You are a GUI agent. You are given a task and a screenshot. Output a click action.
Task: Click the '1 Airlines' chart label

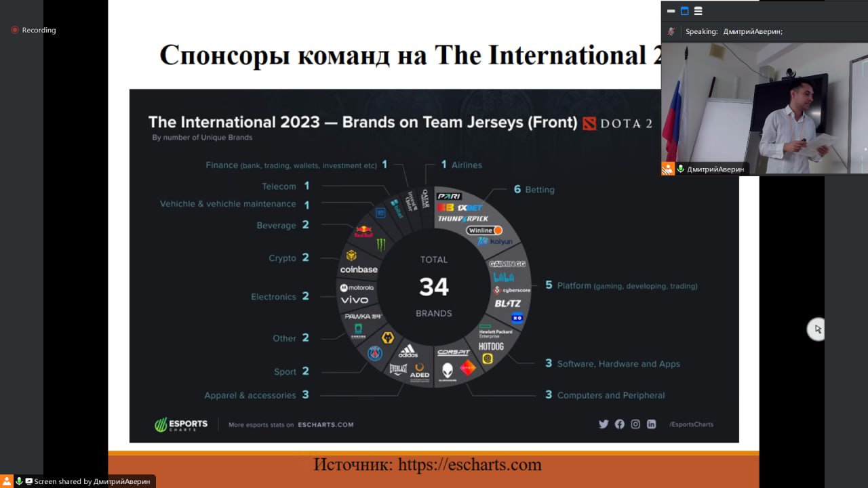(461, 165)
